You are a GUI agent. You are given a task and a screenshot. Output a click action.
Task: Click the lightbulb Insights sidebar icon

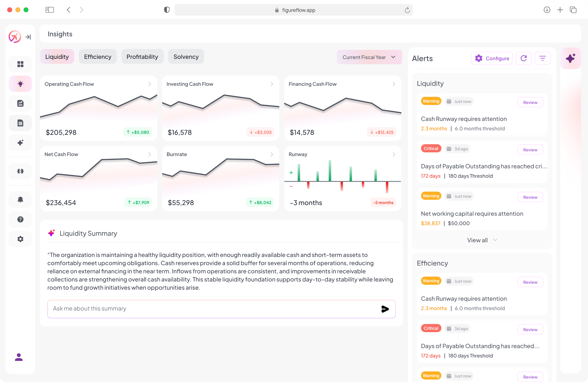pyautogui.click(x=20, y=84)
